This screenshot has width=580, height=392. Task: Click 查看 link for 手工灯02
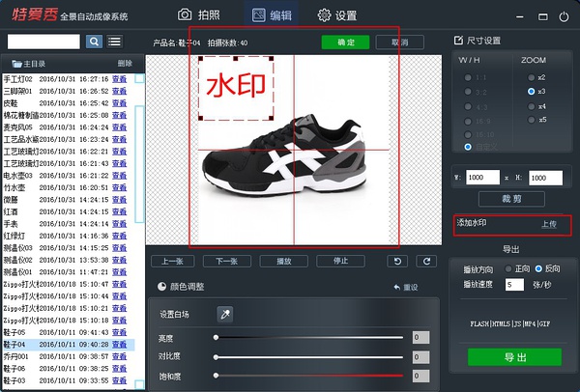point(120,79)
